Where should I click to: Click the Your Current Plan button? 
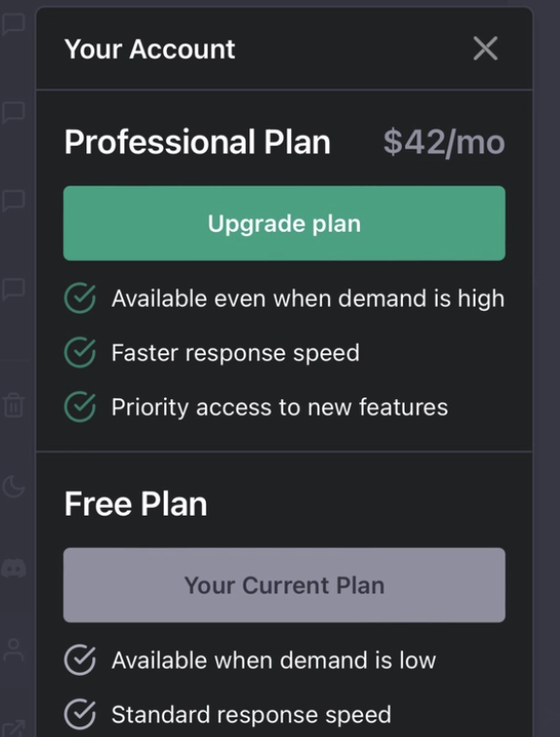tap(284, 586)
